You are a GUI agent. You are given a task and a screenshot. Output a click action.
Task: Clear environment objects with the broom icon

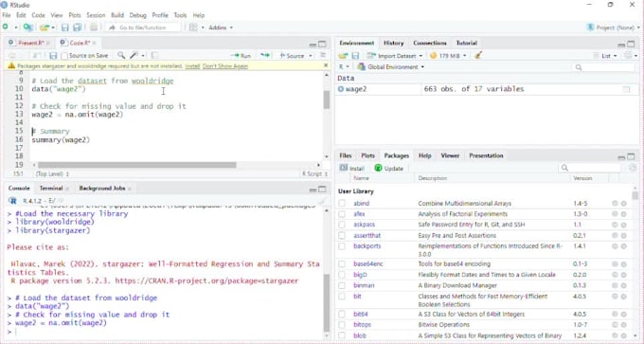[x=478, y=55]
